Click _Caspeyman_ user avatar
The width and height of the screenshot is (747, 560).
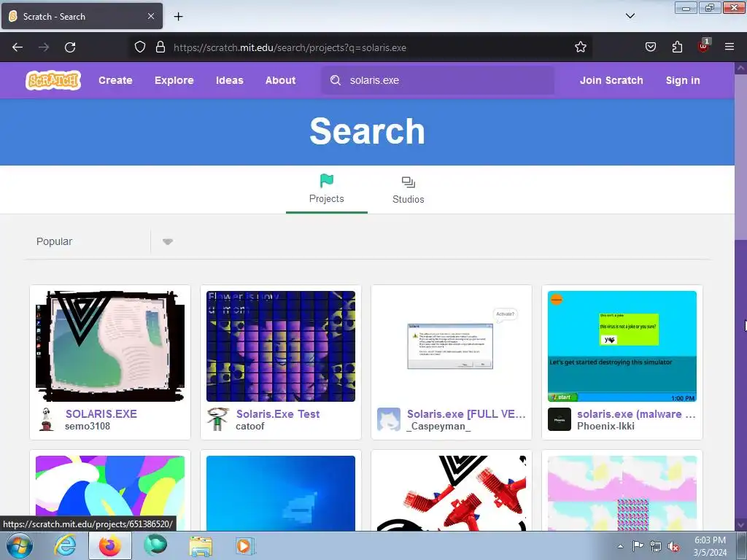(x=388, y=419)
